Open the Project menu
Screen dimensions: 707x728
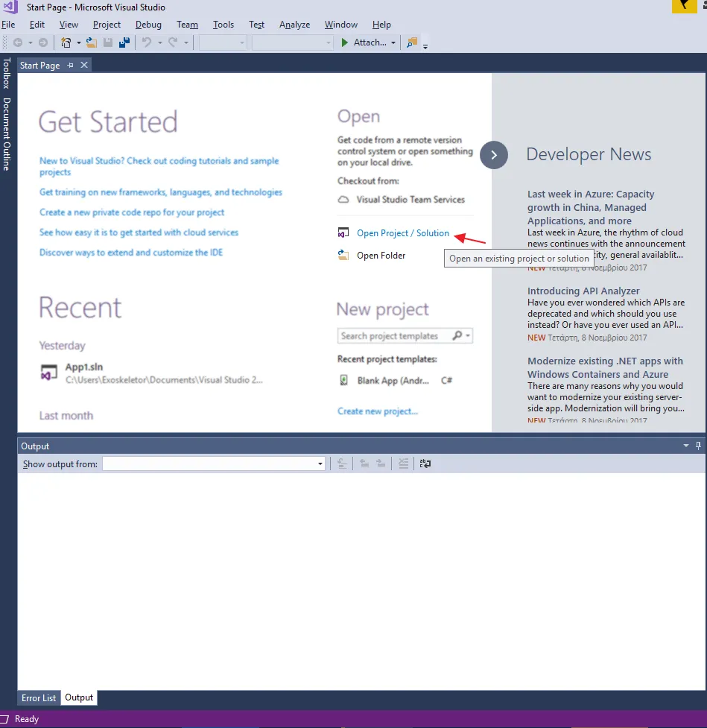(107, 25)
